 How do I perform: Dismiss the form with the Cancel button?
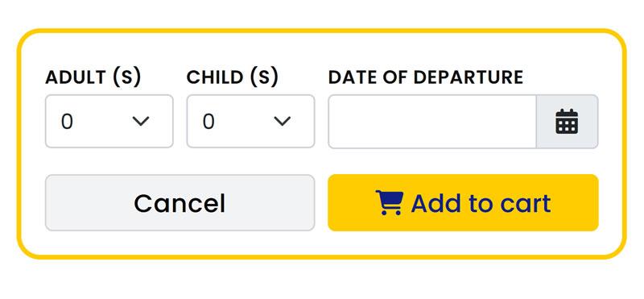[180, 203]
